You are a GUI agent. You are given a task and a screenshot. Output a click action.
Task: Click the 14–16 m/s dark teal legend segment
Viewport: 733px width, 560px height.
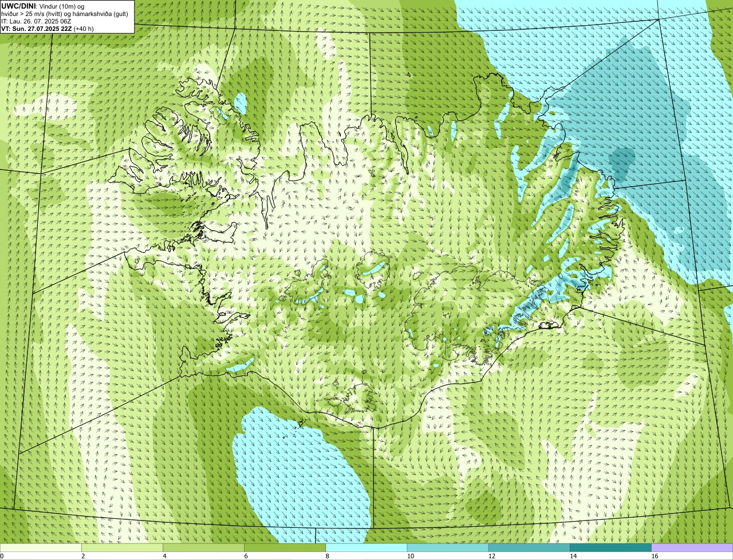coord(610,548)
